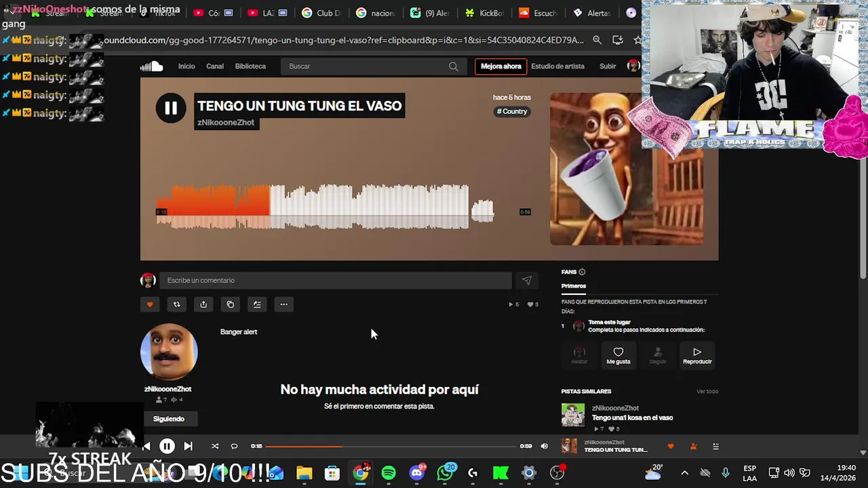
Task: Toggle shuffle in the player bar
Action: 215,446
